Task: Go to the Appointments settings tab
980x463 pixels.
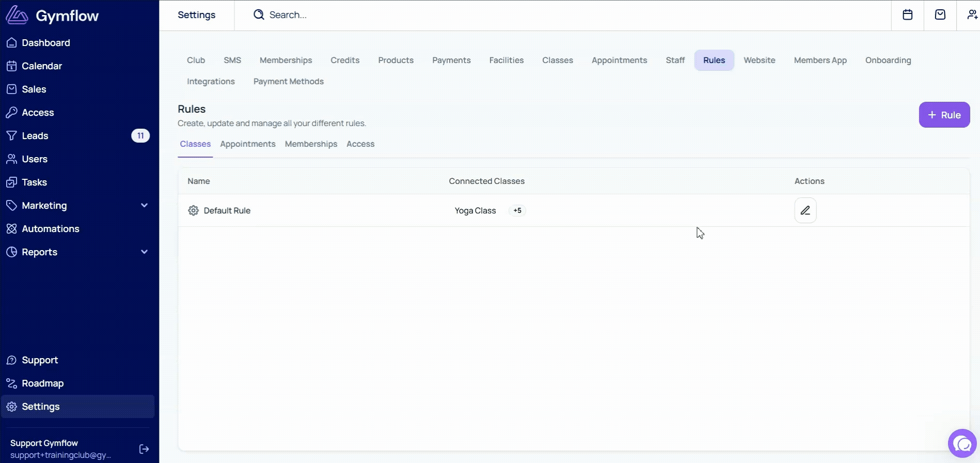Action: (x=620, y=60)
